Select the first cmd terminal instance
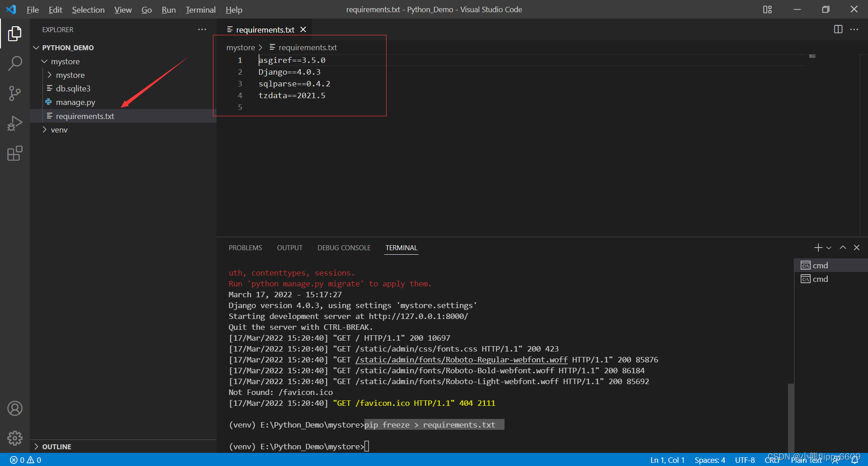Viewport: 868px width, 466px height. (x=831, y=265)
